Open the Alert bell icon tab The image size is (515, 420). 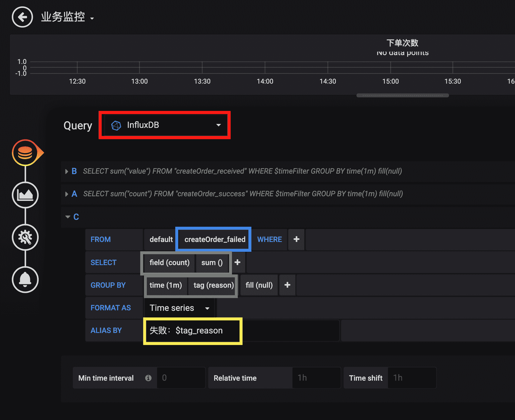coord(25,280)
